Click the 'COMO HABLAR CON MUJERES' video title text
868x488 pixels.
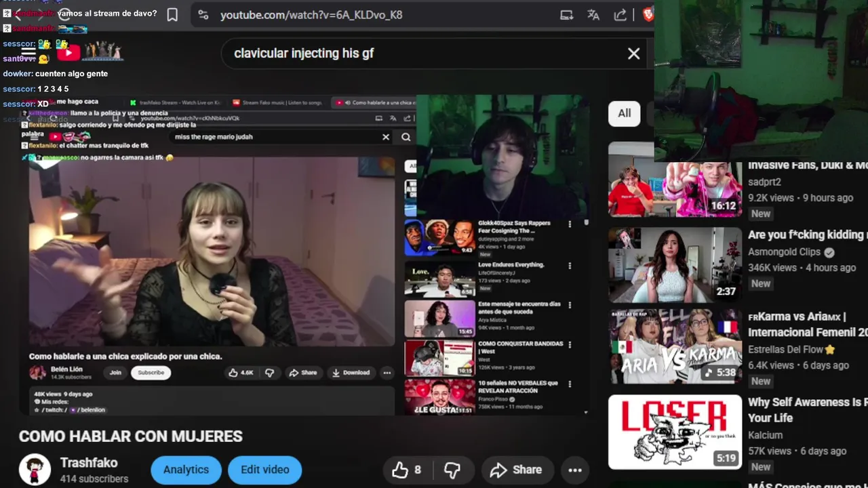tap(131, 436)
